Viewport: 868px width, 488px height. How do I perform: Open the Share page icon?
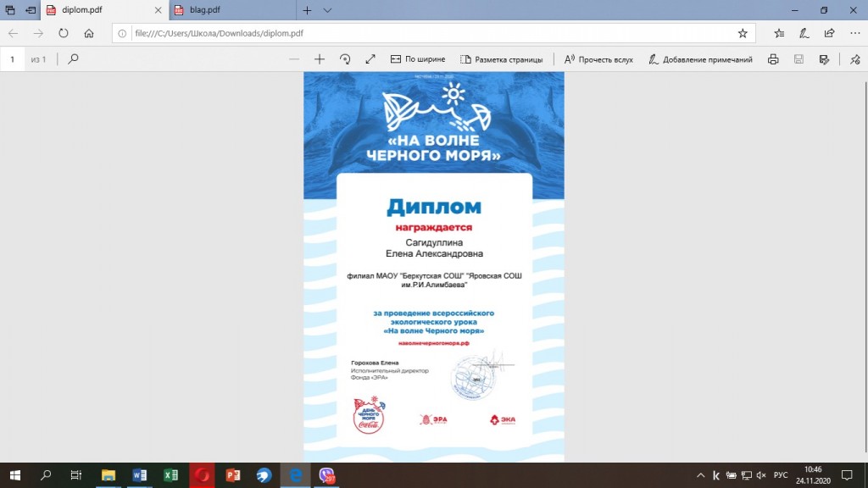click(x=830, y=33)
